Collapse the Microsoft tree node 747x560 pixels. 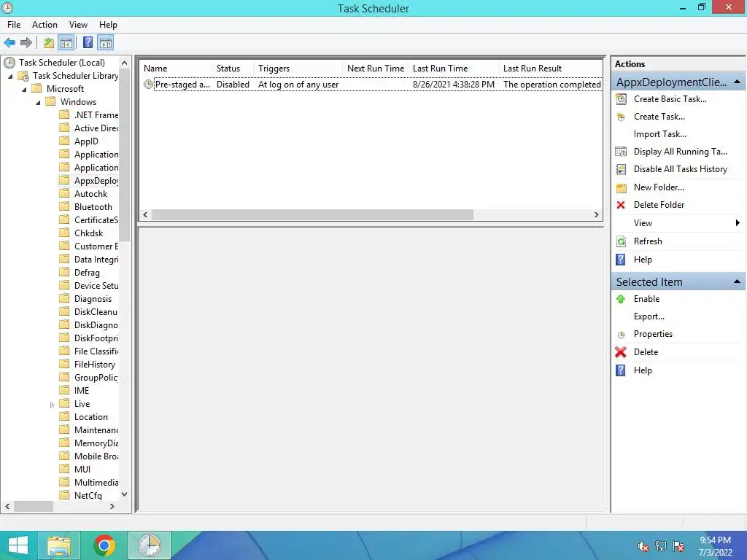(x=24, y=89)
